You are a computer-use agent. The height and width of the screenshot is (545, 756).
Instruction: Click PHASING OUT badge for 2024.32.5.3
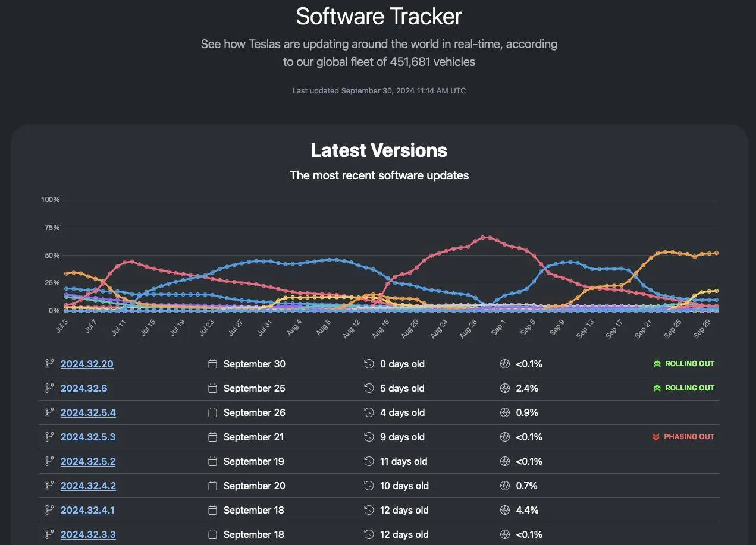[x=683, y=437]
